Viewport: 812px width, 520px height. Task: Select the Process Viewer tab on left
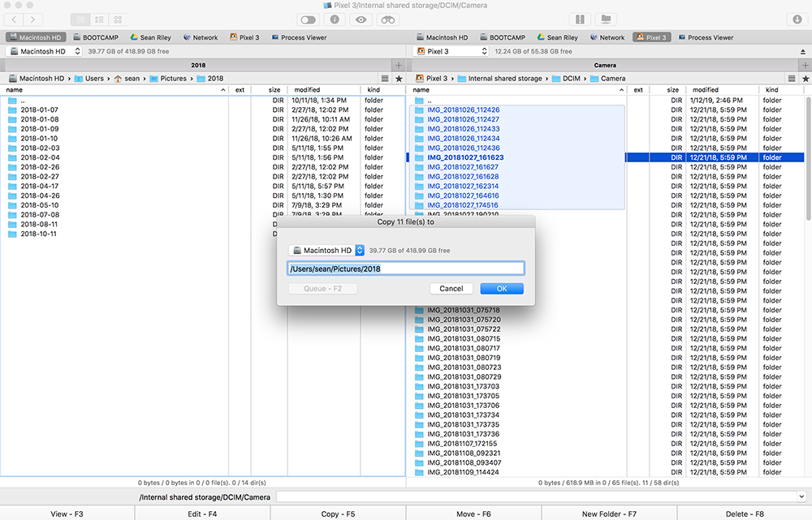pos(299,37)
